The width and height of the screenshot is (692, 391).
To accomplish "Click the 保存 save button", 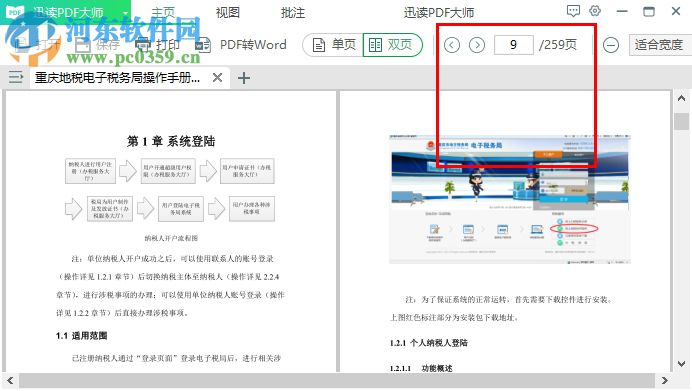I will (97, 45).
